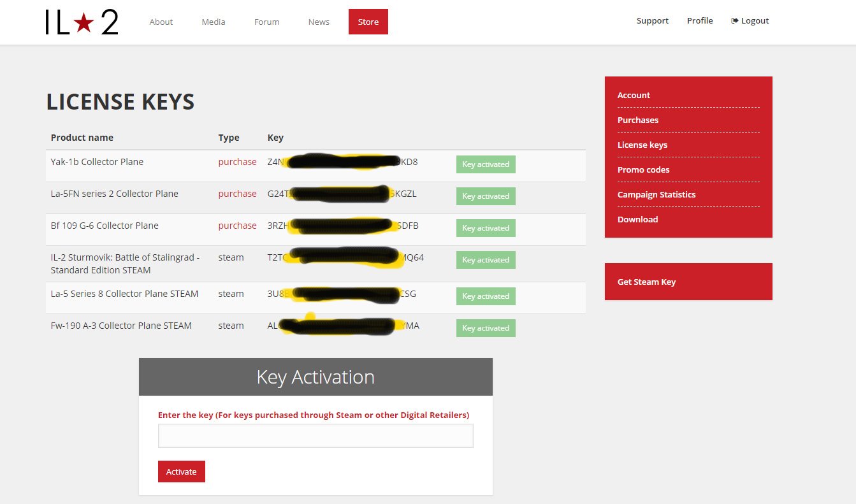Open Promo codes in the sidebar
The image size is (856, 504).
pyautogui.click(x=642, y=169)
